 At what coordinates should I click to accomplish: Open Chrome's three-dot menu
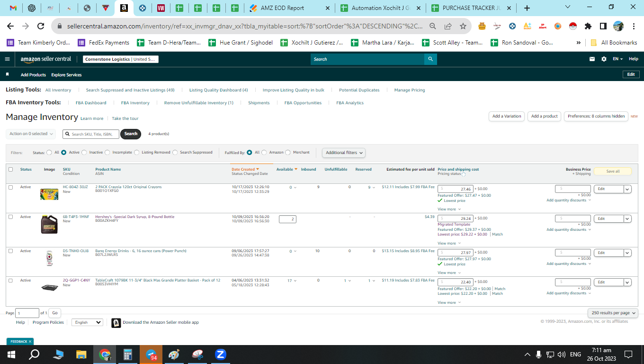click(634, 27)
